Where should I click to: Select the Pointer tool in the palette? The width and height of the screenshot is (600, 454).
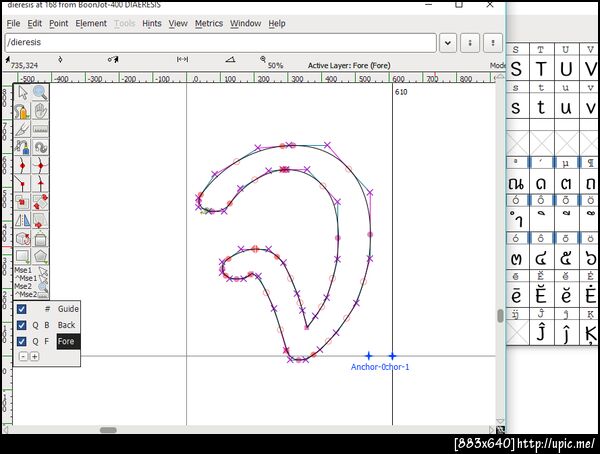click(22, 93)
